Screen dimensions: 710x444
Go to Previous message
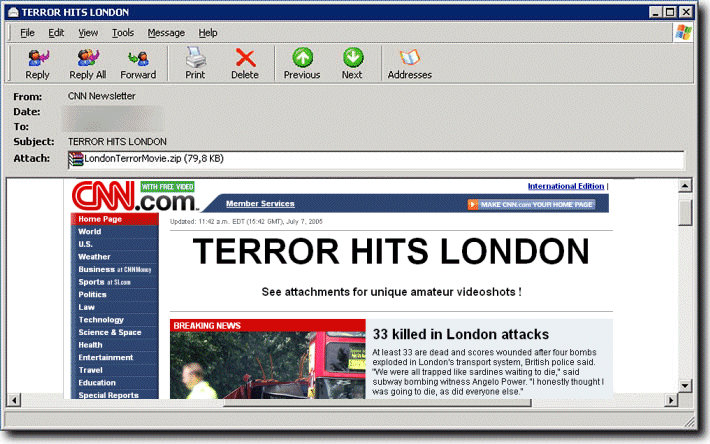[x=302, y=64]
